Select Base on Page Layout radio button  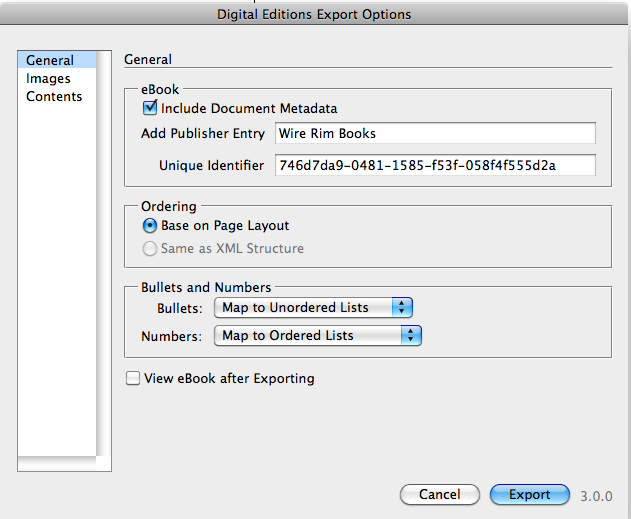coord(150,226)
